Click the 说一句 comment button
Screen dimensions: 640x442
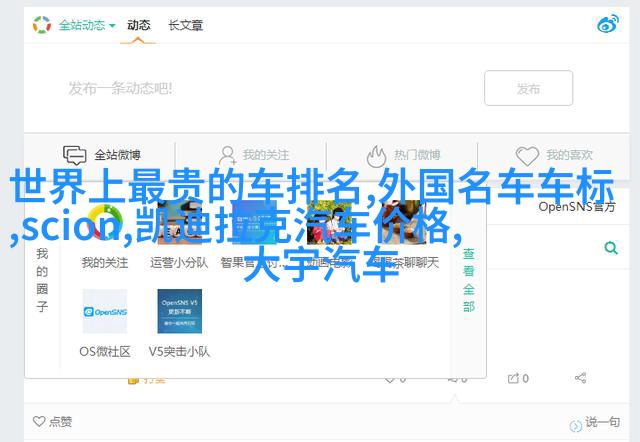595,423
